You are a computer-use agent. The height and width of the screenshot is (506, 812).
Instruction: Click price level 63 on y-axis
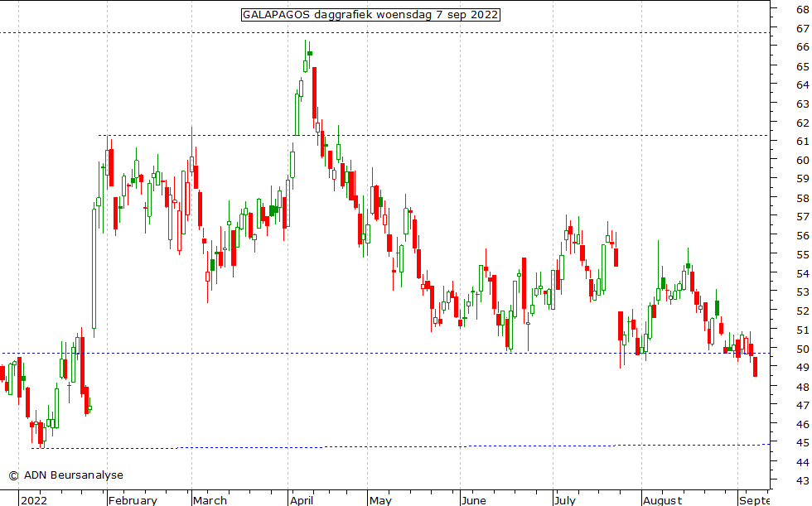click(803, 104)
